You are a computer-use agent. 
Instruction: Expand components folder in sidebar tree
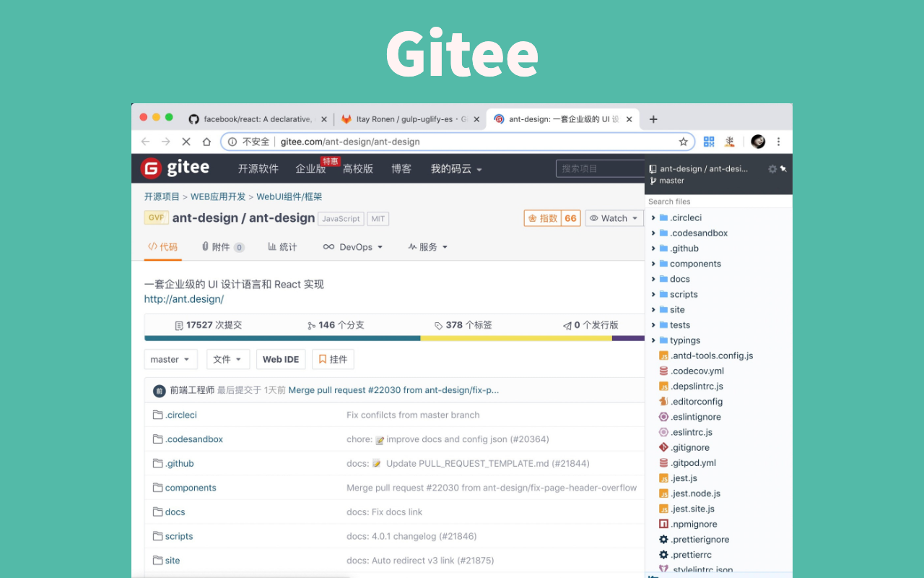[x=653, y=264]
